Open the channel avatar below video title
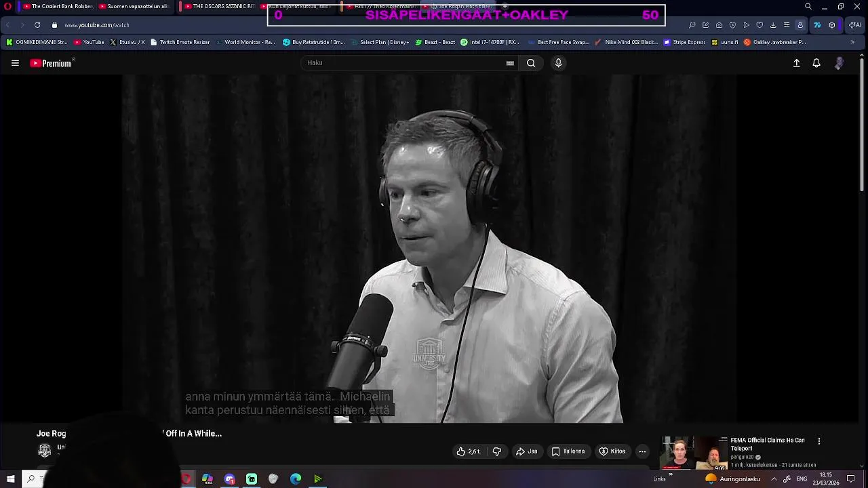 45,450
